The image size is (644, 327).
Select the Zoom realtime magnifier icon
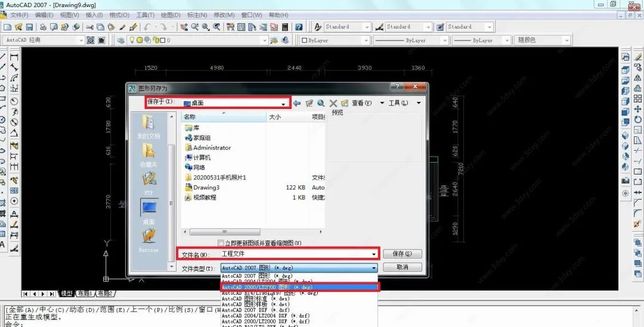tap(194, 27)
